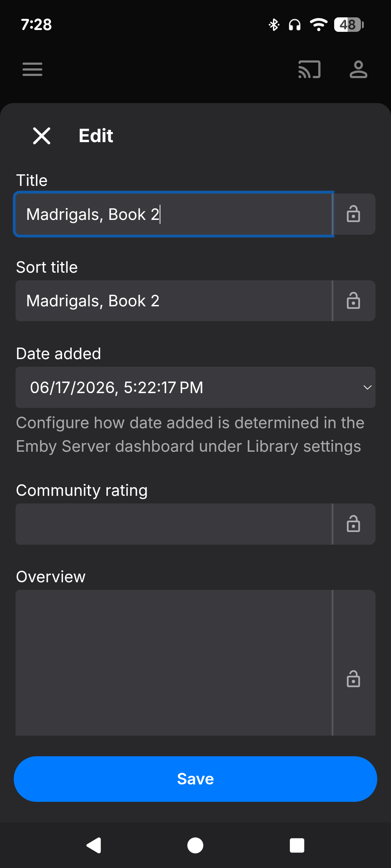The width and height of the screenshot is (391, 868).
Task: Focus the Title input field
Action: click(173, 214)
